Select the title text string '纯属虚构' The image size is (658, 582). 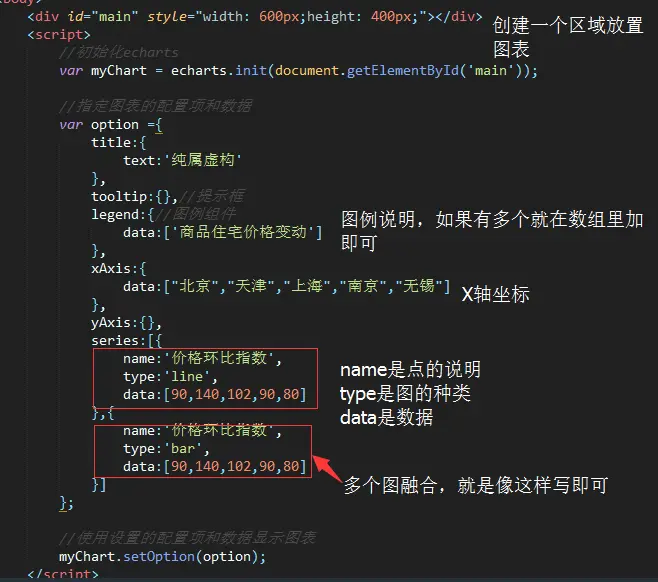(203, 160)
